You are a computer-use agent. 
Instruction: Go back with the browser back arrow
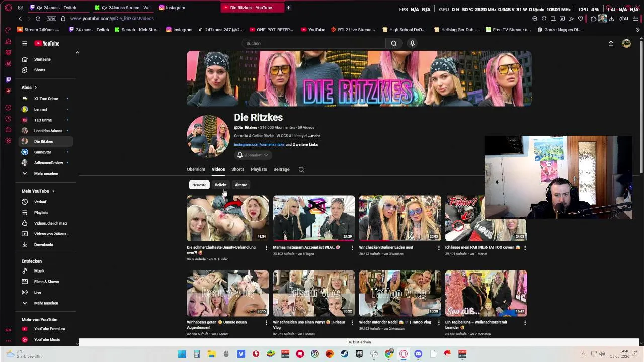(x=20, y=19)
